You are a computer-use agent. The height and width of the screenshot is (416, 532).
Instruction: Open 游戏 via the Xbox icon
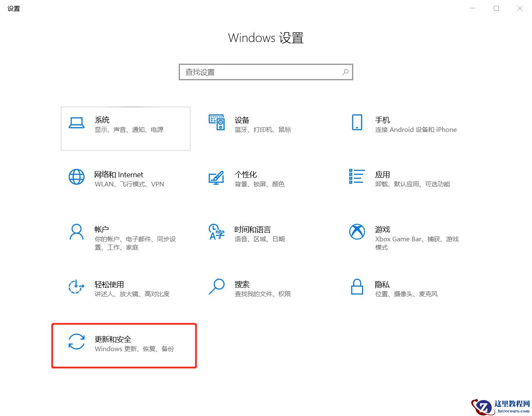coord(357,232)
